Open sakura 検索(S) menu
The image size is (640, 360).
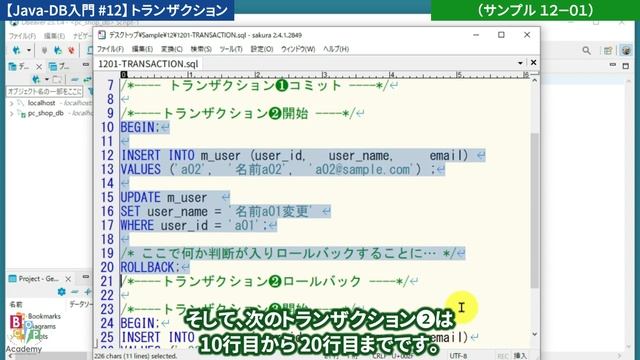[x=201, y=49]
